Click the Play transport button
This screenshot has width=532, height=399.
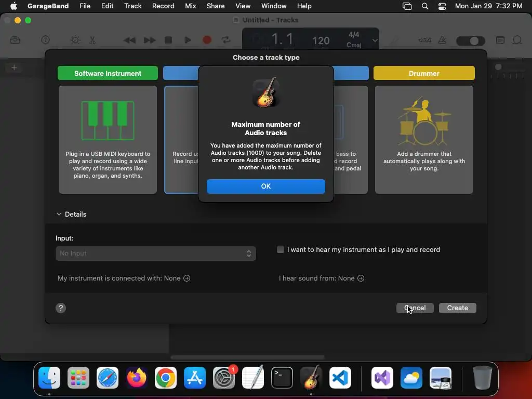[x=187, y=40]
